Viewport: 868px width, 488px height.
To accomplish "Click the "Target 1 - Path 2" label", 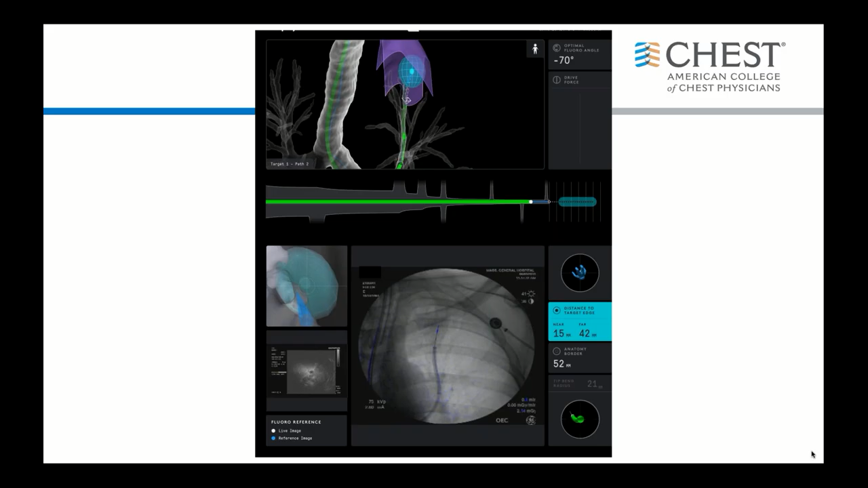I will click(x=290, y=164).
